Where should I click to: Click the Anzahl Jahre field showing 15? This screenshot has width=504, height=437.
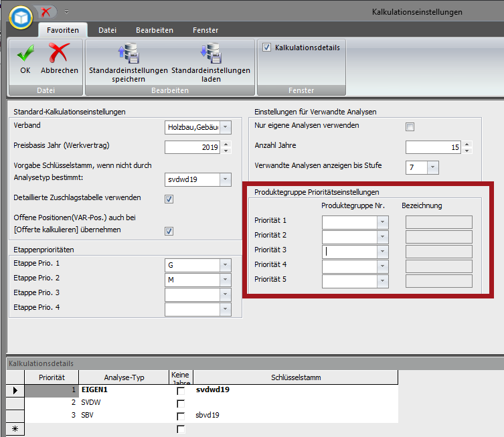(433, 147)
